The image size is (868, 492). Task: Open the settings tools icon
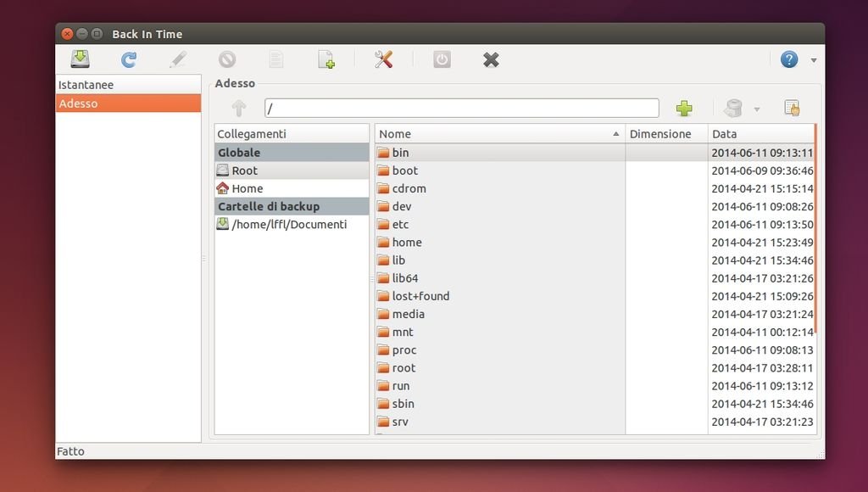tap(383, 59)
